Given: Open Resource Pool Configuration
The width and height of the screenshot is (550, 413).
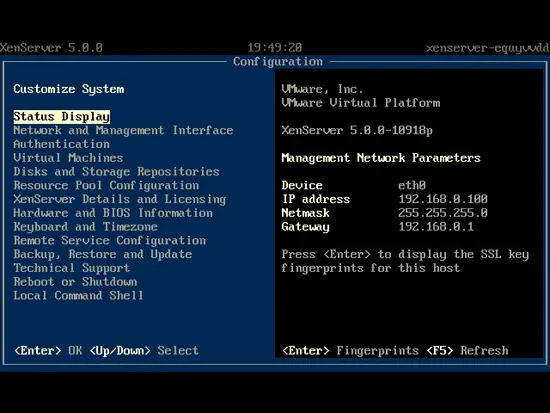Looking at the screenshot, I should [x=106, y=185].
